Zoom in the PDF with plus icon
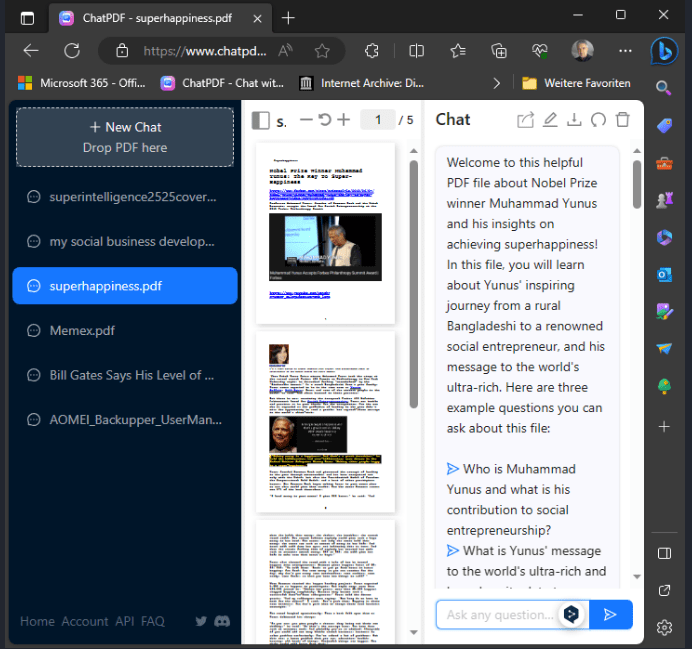This screenshot has width=692, height=649. tap(343, 120)
